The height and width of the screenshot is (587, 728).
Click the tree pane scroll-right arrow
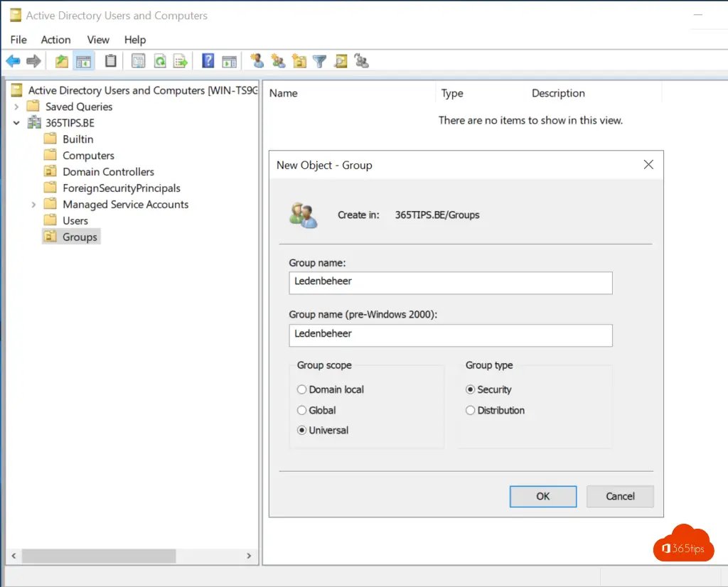(x=249, y=556)
